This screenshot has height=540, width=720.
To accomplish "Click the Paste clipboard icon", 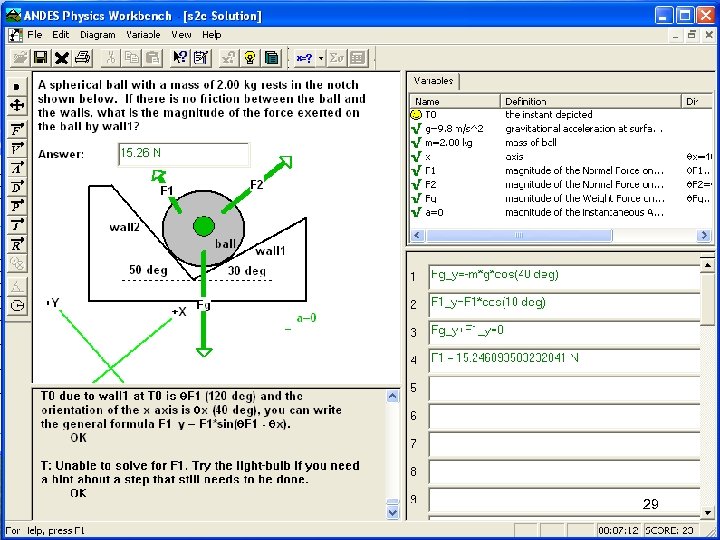I will click(153, 57).
